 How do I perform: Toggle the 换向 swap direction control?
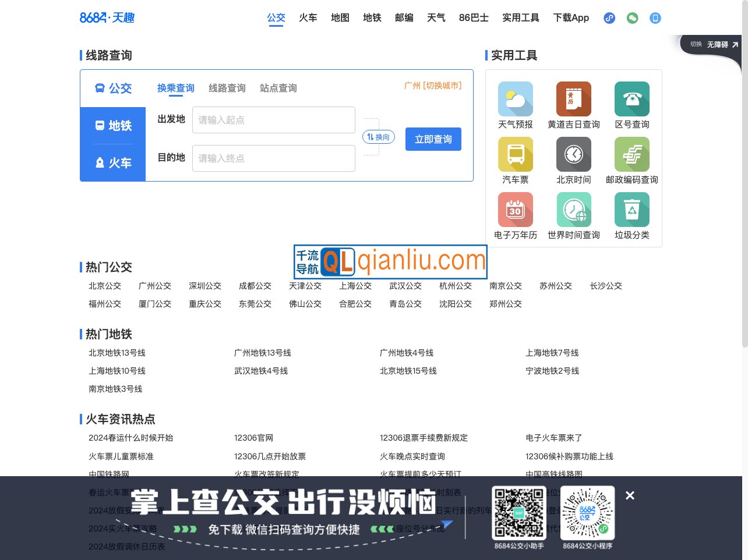377,137
